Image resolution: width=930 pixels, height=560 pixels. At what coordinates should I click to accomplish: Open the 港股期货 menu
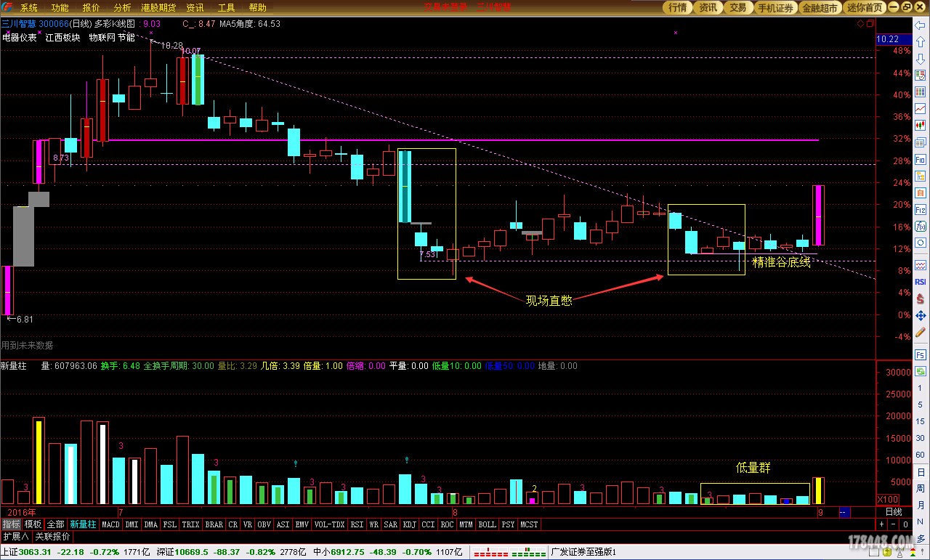158,8
